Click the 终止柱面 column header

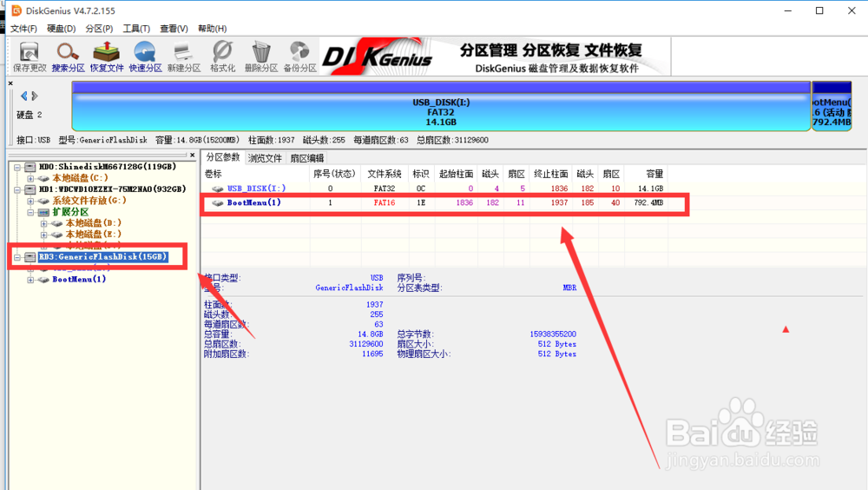click(551, 174)
